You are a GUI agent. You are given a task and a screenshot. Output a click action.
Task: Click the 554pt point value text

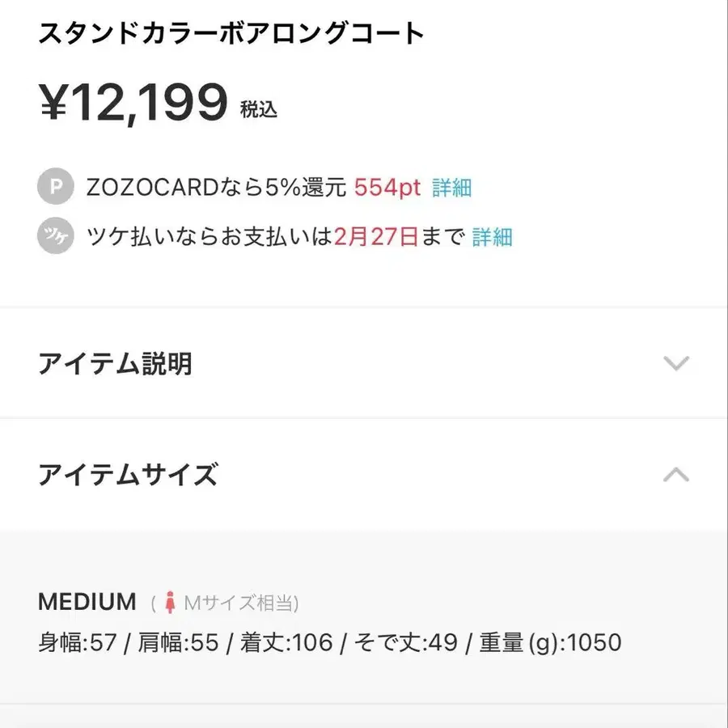tap(387, 187)
